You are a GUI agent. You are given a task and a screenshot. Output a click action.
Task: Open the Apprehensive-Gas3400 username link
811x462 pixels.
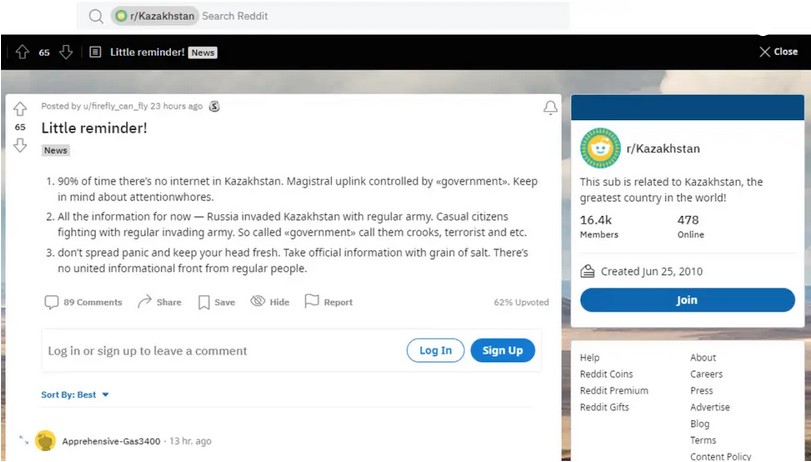[111, 441]
